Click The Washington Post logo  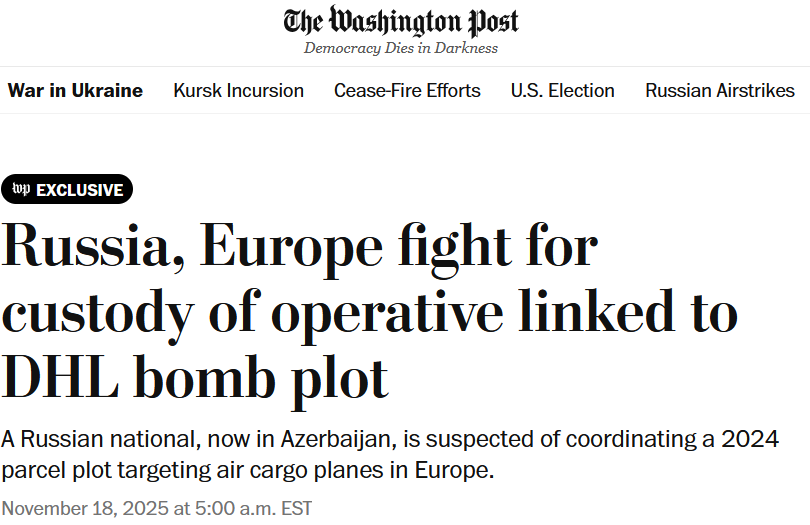point(400,21)
